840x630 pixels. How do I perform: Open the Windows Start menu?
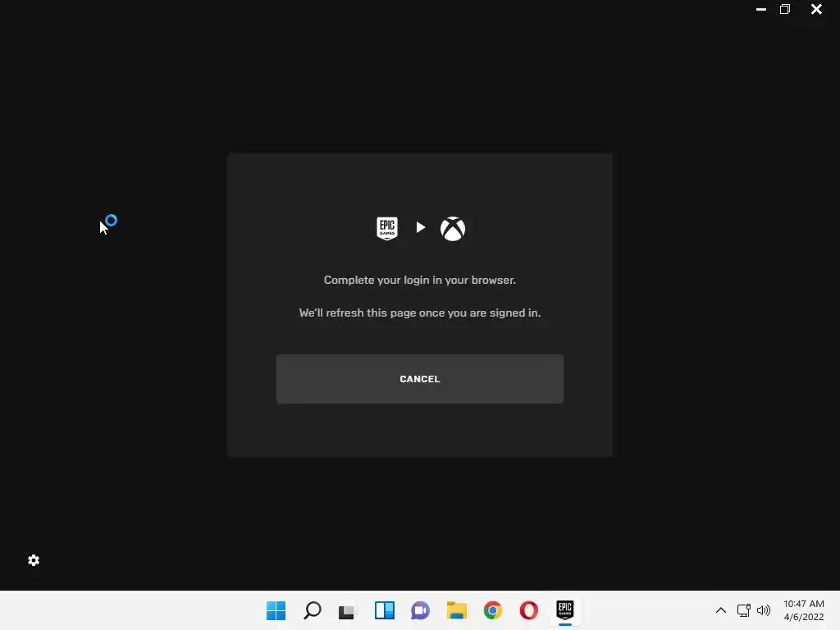click(276, 610)
